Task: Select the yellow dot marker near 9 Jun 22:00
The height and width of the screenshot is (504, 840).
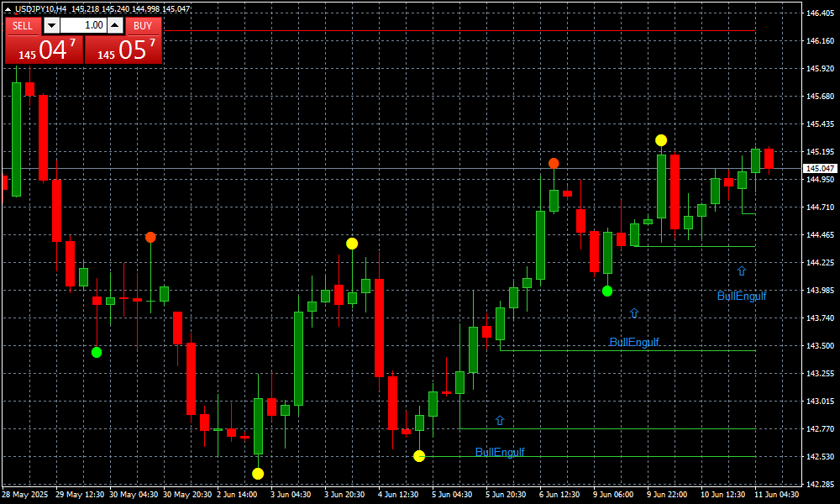Action: point(662,140)
